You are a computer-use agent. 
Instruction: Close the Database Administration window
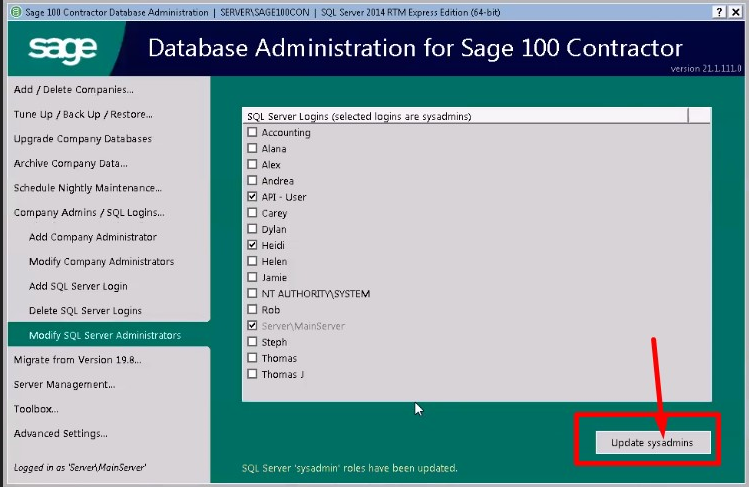pos(736,12)
